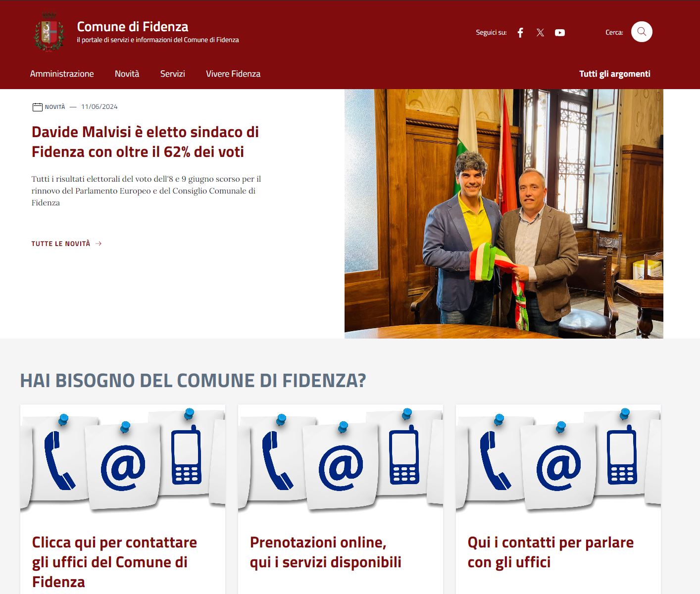Open the Servizi menu item

(x=173, y=74)
